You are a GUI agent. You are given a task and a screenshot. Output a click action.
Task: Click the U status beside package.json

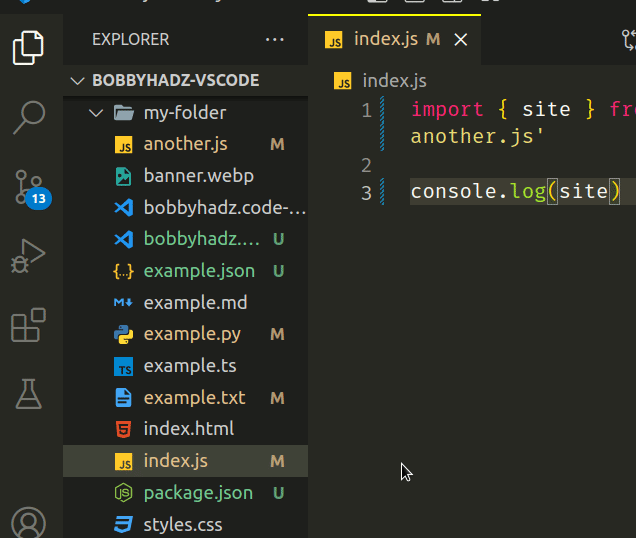(x=278, y=493)
